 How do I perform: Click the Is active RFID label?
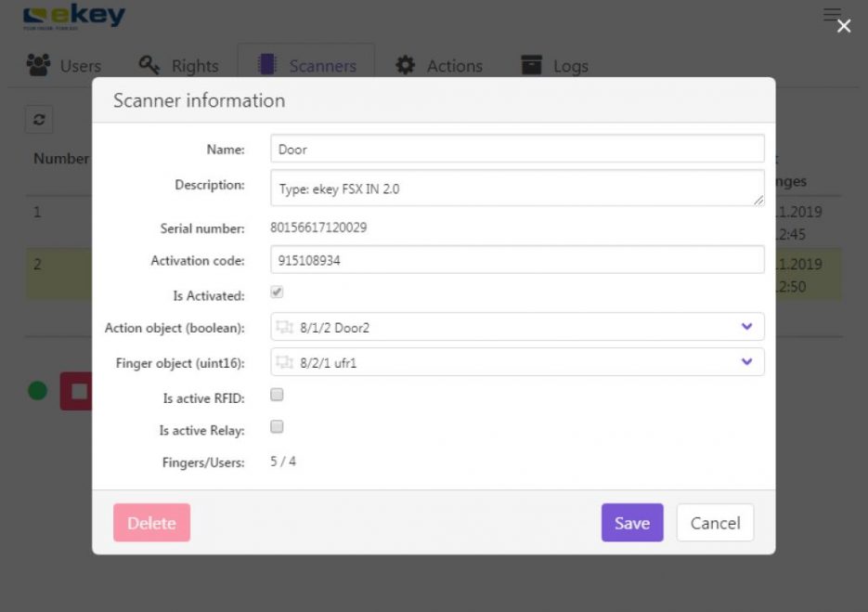click(203, 398)
